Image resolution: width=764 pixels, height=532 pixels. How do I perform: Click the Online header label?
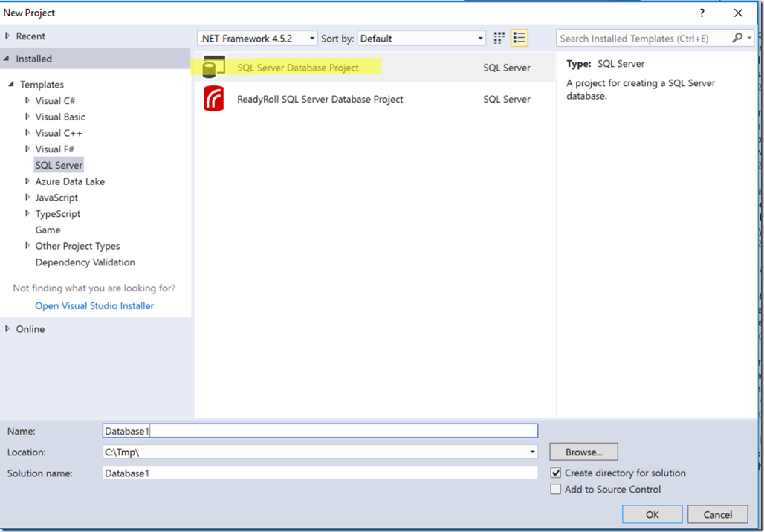tap(30, 329)
